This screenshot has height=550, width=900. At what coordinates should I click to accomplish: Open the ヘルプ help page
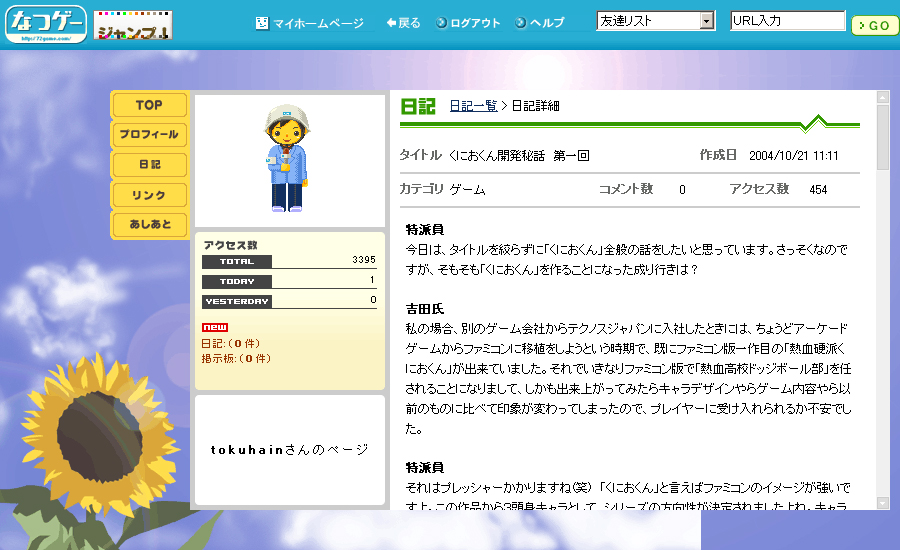pos(540,23)
